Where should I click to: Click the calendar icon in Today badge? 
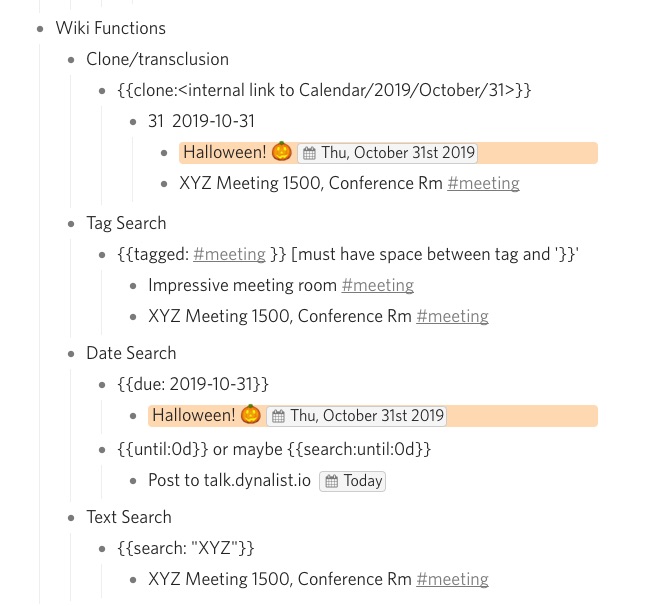point(332,481)
